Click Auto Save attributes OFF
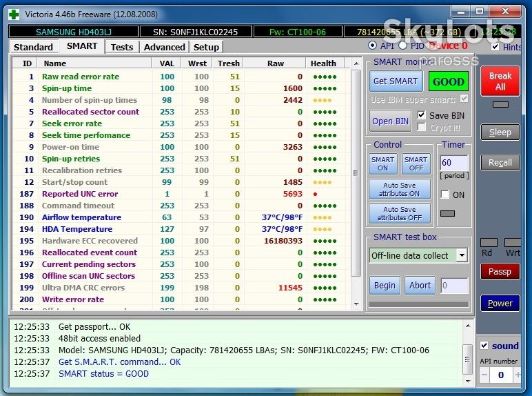532x396 pixels. click(x=399, y=213)
